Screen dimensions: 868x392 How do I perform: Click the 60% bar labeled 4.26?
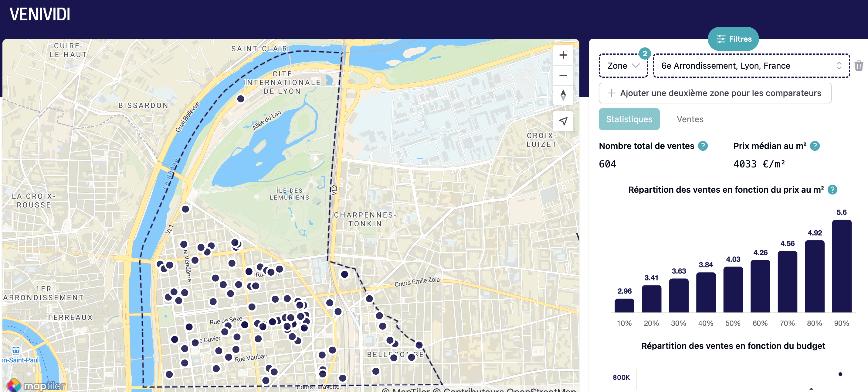pyautogui.click(x=760, y=286)
